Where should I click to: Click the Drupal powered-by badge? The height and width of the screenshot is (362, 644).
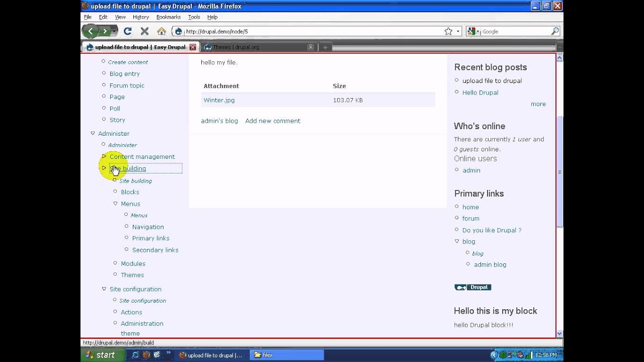tap(473, 287)
